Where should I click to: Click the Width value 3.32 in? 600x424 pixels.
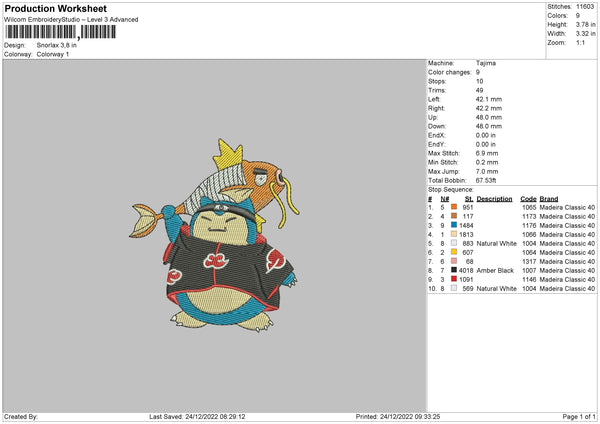585,34
